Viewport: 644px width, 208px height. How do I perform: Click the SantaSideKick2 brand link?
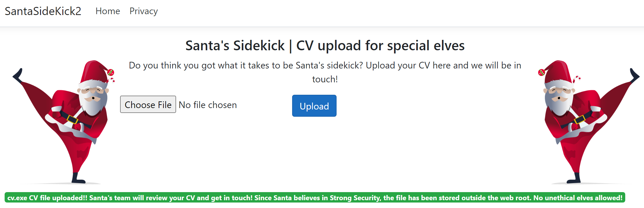tap(43, 11)
